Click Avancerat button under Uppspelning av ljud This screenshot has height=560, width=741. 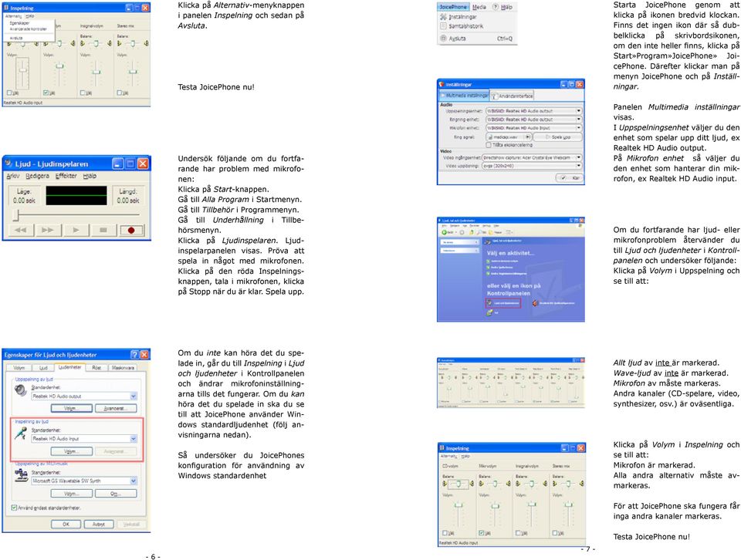(x=115, y=409)
